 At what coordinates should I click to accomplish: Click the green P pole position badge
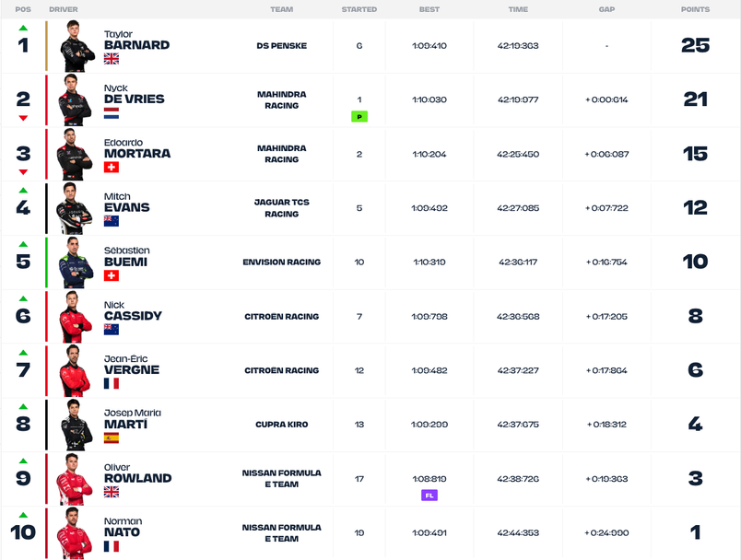[359, 117]
